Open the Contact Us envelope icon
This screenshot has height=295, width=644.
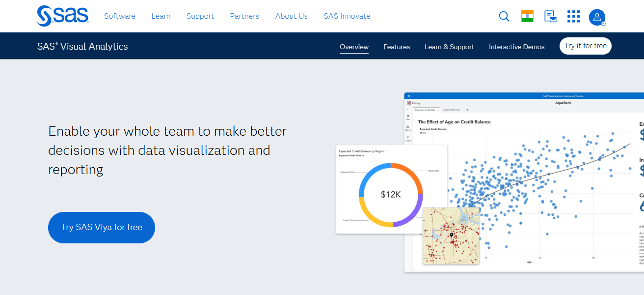tap(550, 16)
